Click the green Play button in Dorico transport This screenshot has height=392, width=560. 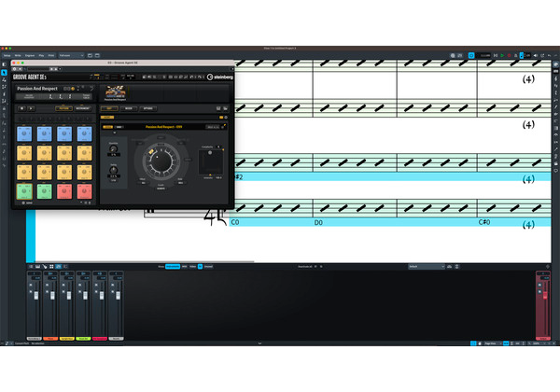pos(502,55)
